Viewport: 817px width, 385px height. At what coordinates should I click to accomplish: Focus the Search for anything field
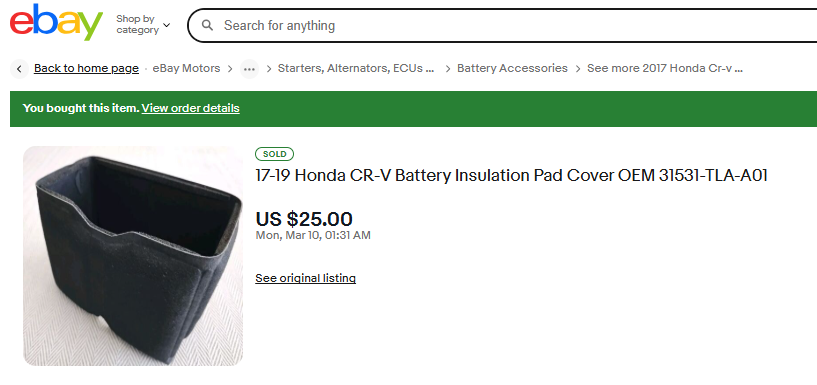[x=511, y=25]
